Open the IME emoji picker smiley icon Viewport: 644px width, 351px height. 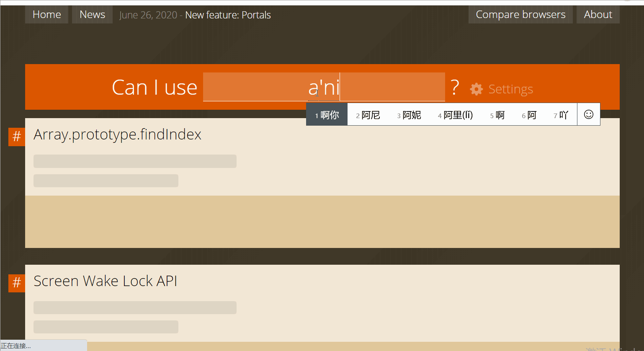click(x=588, y=114)
